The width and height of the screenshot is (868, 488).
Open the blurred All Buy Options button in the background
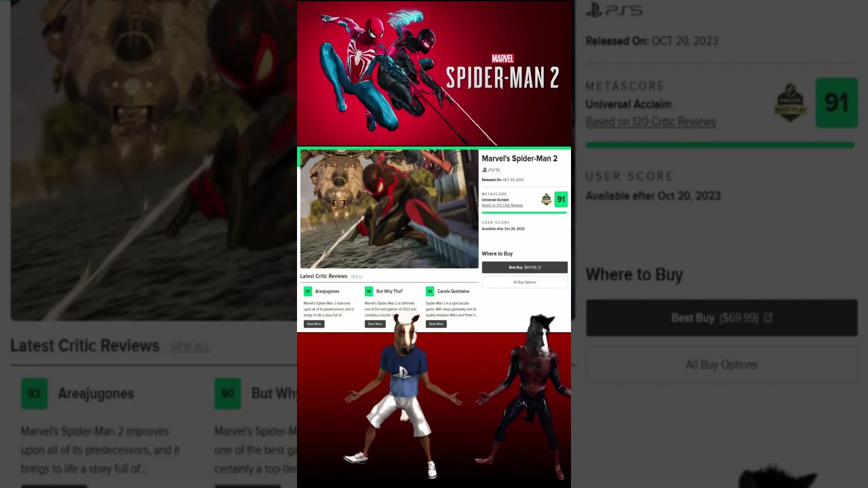(x=722, y=365)
